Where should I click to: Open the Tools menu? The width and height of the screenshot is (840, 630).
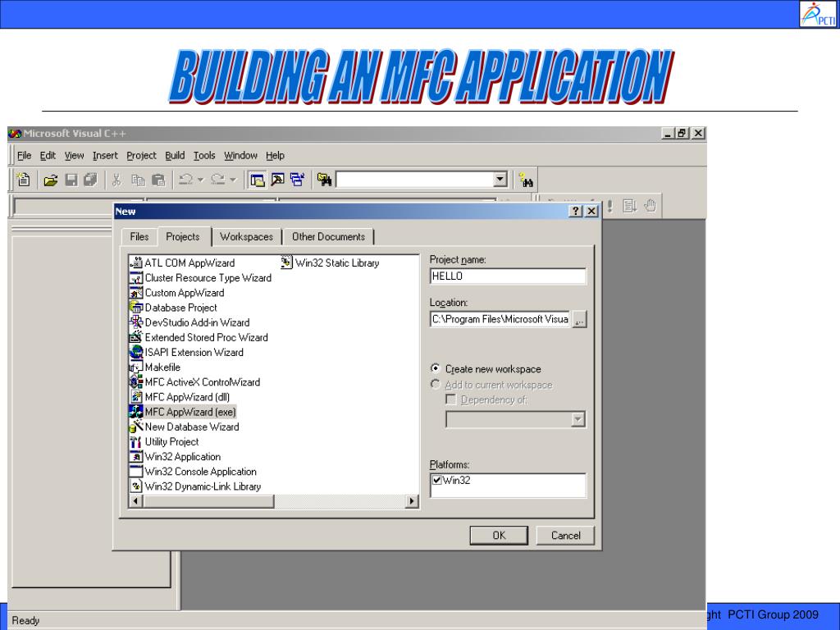pyautogui.click(x=204, y=155)
